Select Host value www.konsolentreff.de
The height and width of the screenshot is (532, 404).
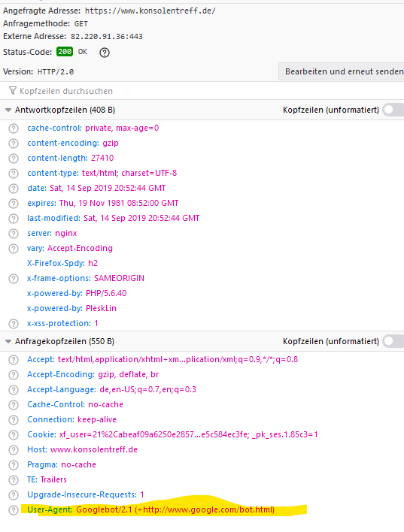[x=94, y=450]
